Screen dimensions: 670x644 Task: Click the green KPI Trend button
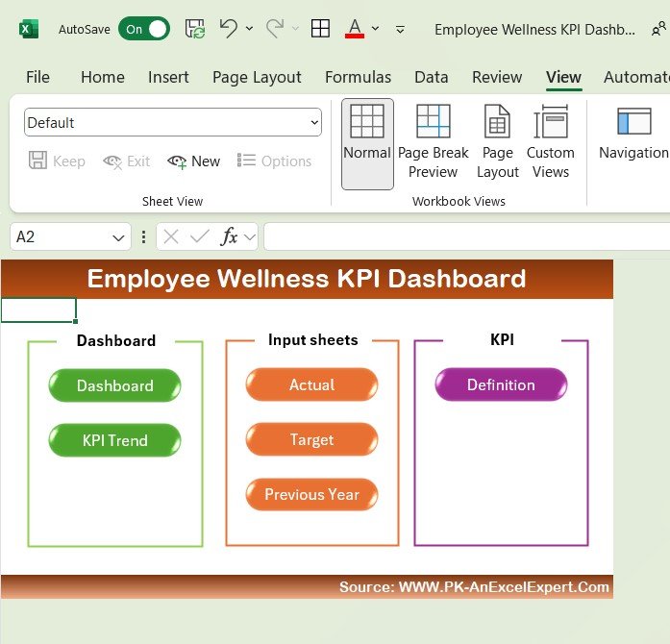[114, 440]
